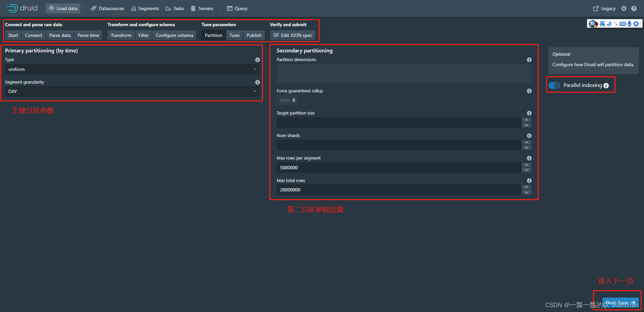
Task: Increase Target partition size with up arrow
Action: [x=527, y=120]
